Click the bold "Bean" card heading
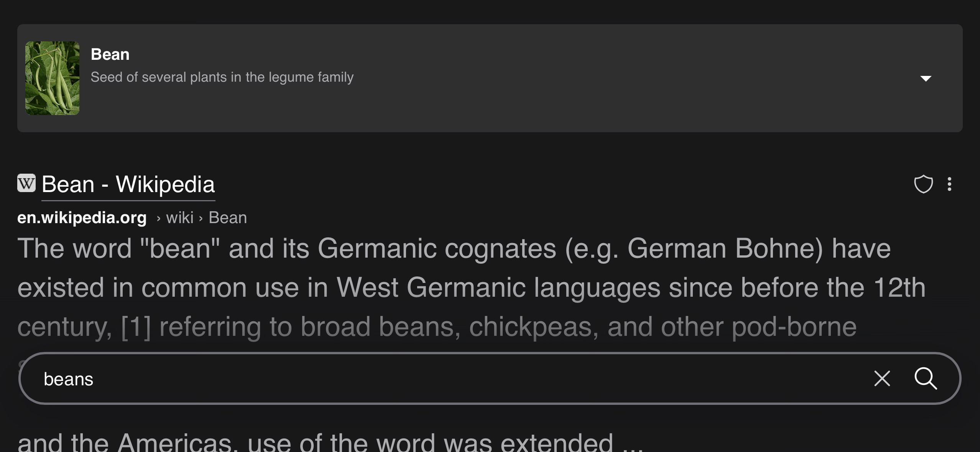The height and width of the screenshot is (452, 980). [110, 54]
